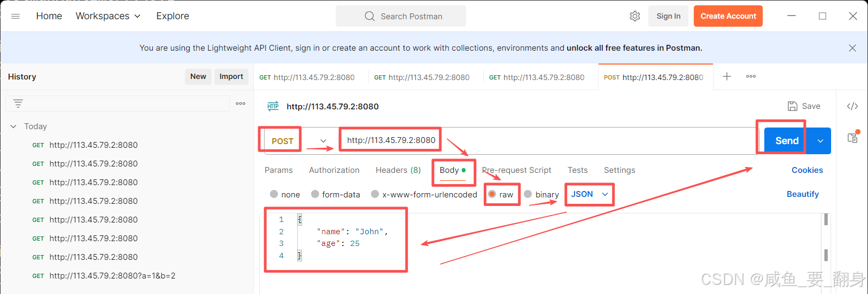Switch to the Body tab
The width and height of the screenshot is (868, 294).
click(x=452, y=170)
